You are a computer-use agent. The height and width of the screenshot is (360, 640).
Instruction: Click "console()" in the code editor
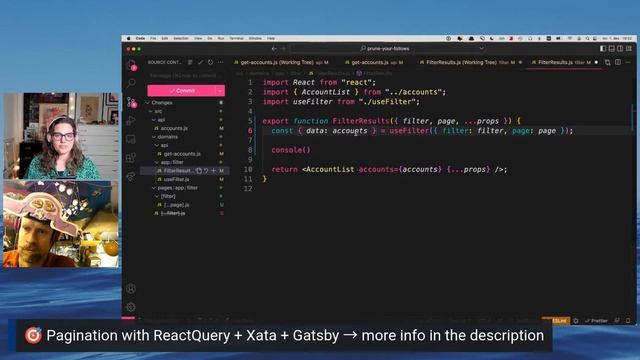pos(291,150)
